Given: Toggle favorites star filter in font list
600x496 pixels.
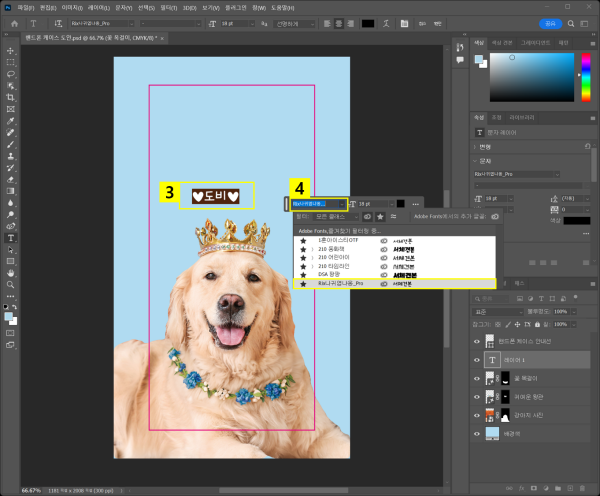Looking at the screenshot, I should click(x=380, y=216).
